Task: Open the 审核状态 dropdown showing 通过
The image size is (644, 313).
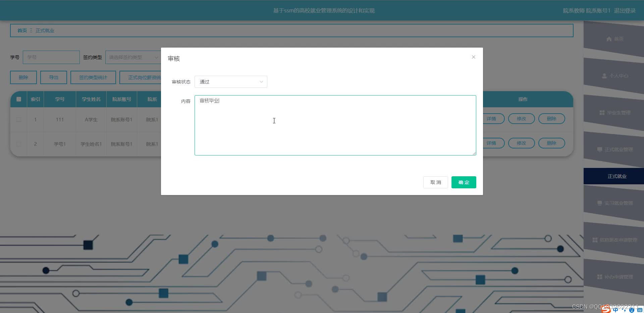Action: click(231, 82)
